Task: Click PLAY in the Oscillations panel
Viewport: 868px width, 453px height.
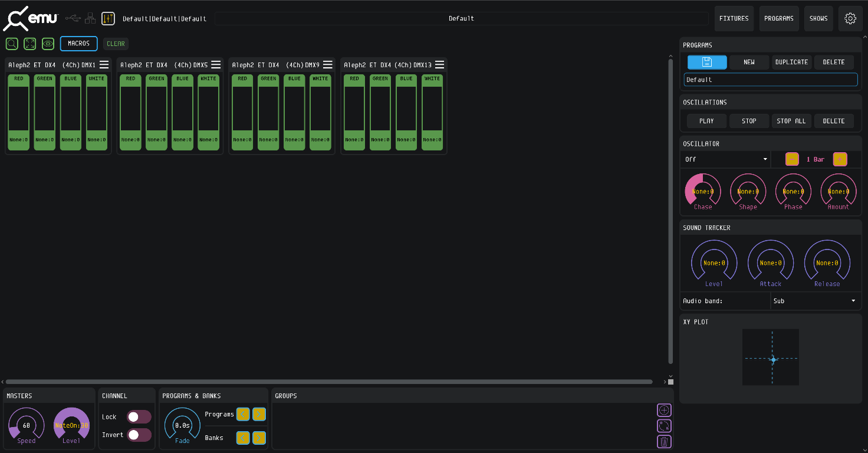Action: [707, 121]
